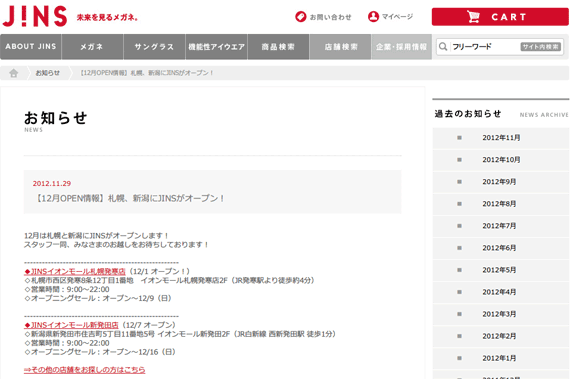The image size is (570, 379).
Task: Open the 2012年8月 news archive
Action: point(501,204)
